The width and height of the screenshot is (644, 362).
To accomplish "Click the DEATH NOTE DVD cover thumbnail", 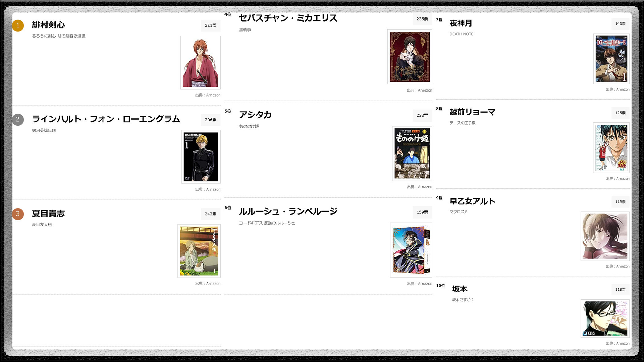I will click(x=611, y=59).
